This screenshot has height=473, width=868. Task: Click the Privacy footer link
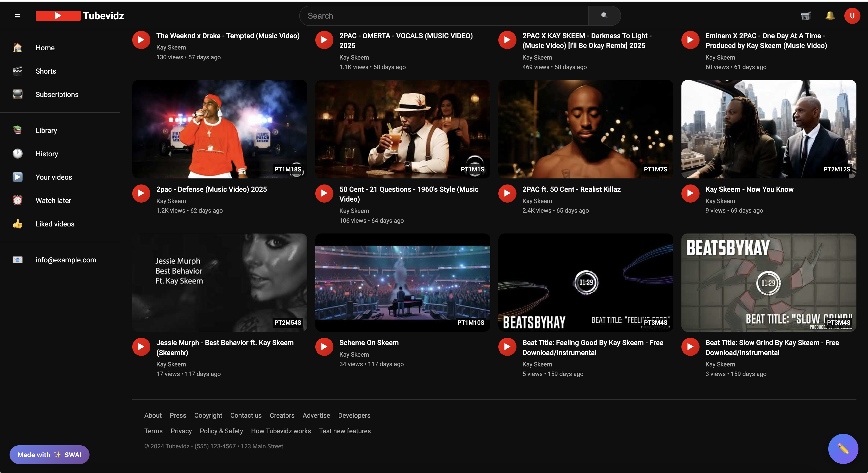point(181,431)
